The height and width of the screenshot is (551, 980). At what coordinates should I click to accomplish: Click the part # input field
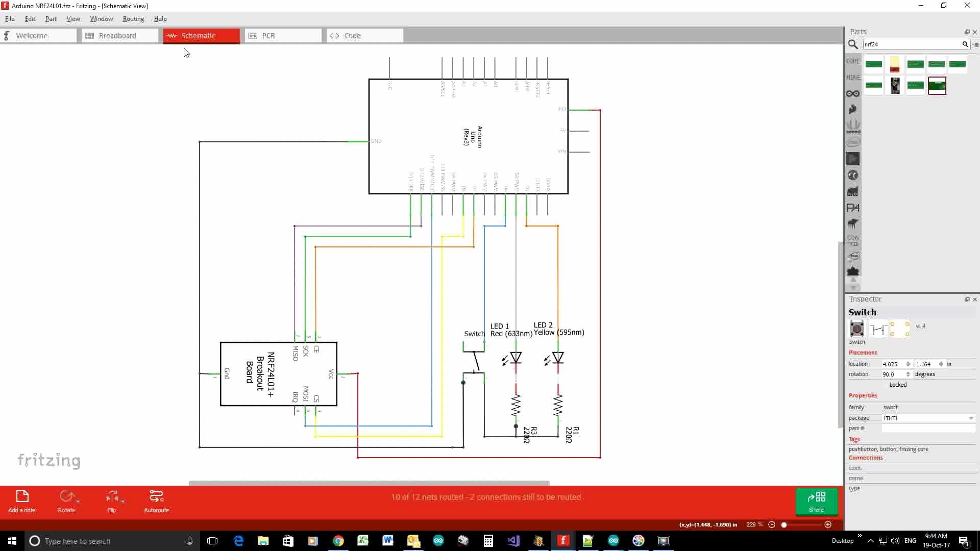[927, 428]
